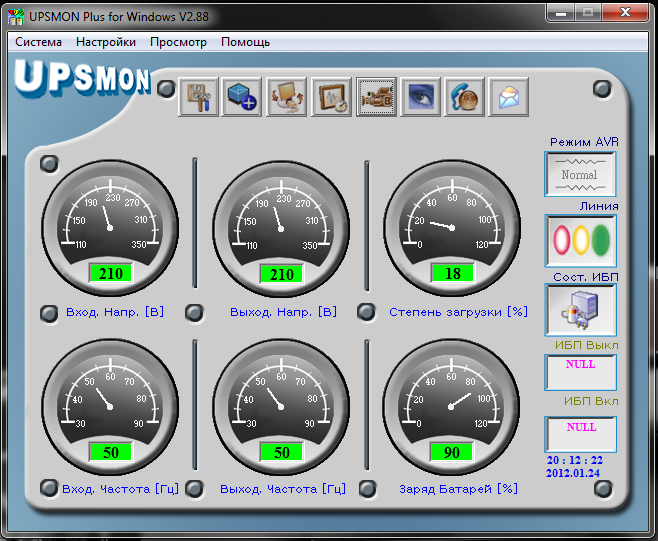The height and width of the screenshot is (541, 658).
Task: Click the green line status light
Action: click(x=601, y=240)
